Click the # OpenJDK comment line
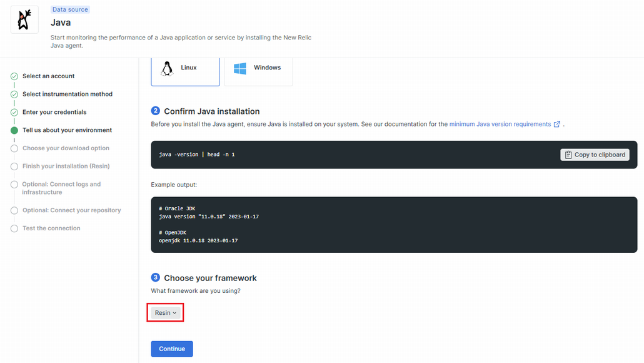The height and width of the screenshot is (363, 644). (173, 233)
